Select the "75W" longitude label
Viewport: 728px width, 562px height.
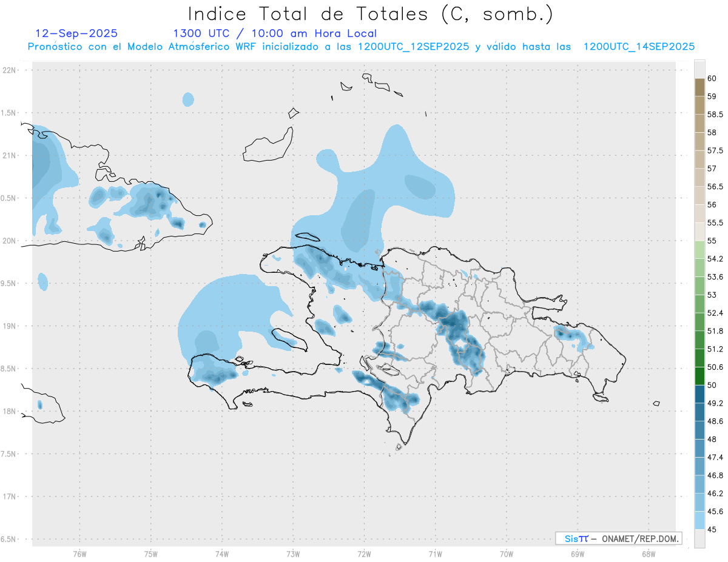coord(150,554)
